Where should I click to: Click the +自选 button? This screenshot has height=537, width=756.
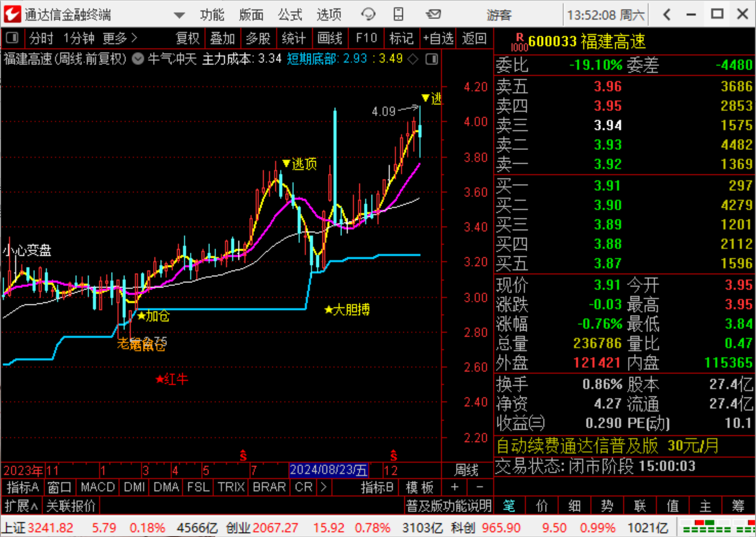tap(438, 38)
